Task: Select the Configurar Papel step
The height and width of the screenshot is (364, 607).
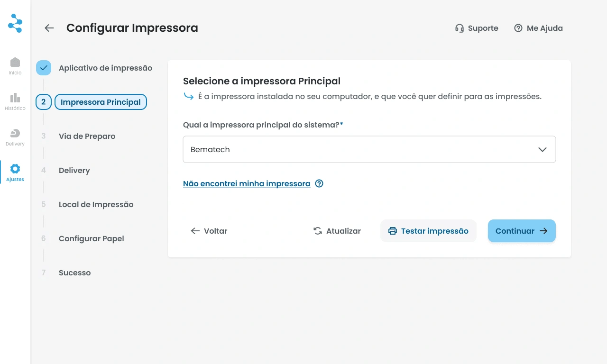Action: point(91,238)
